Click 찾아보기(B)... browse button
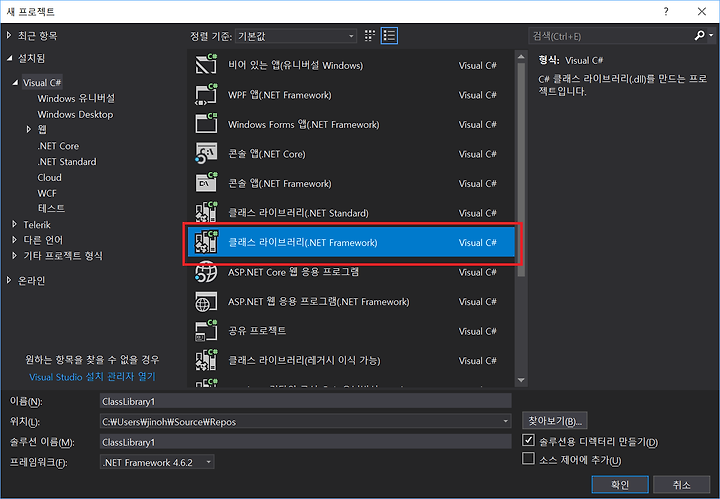Screen dimensions: 720x499 click(x=555, y=421)
